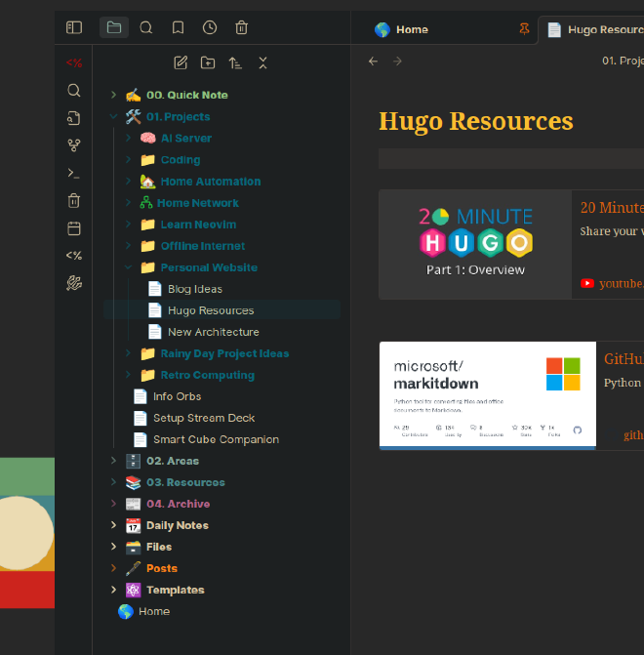Navigate forward with right arrow
Image resolution: width=644 pixels, height=655 pixels.
click(x=397, y=61)
